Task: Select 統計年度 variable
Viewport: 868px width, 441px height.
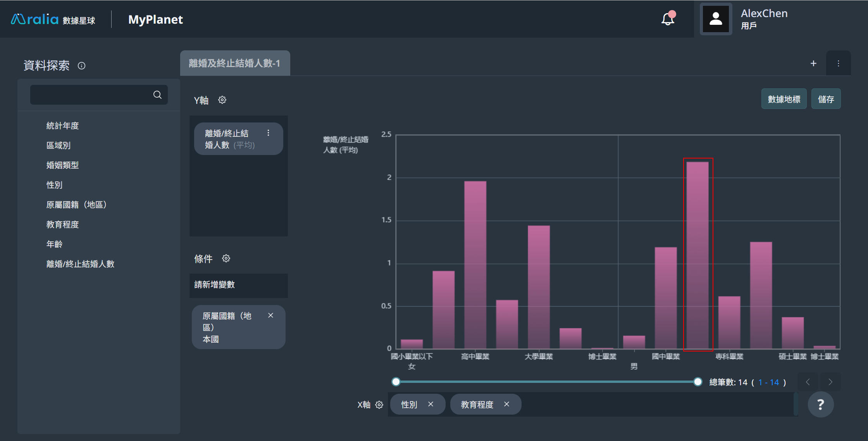Action: coord(62,126)
